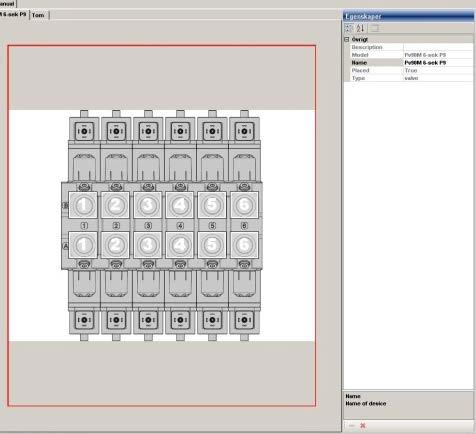Select upper-row valve port number 5
The image size is (476, 434).
pos(212,205)
